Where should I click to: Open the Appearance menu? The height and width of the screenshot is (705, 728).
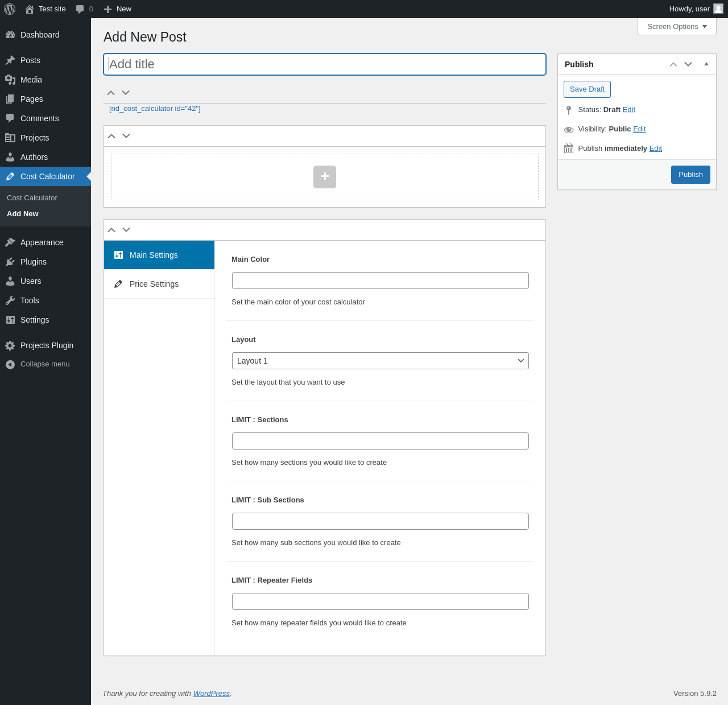click(45, 242)
